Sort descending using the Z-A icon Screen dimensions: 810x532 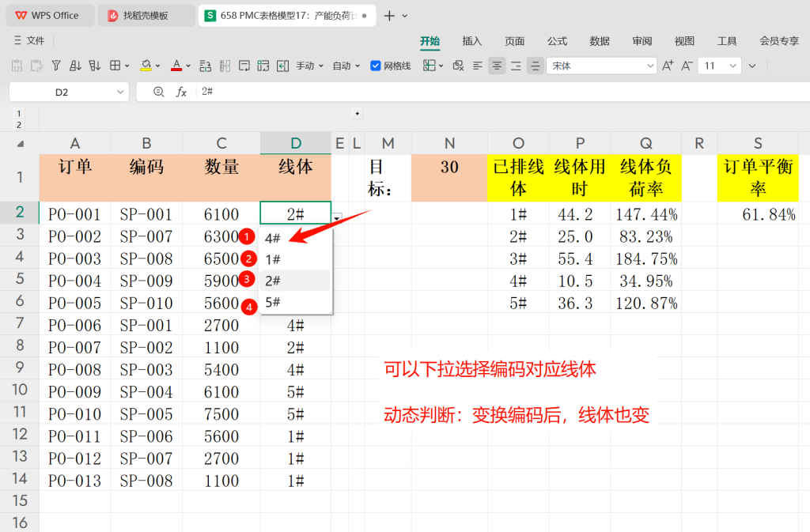click(x=95, y=66)
